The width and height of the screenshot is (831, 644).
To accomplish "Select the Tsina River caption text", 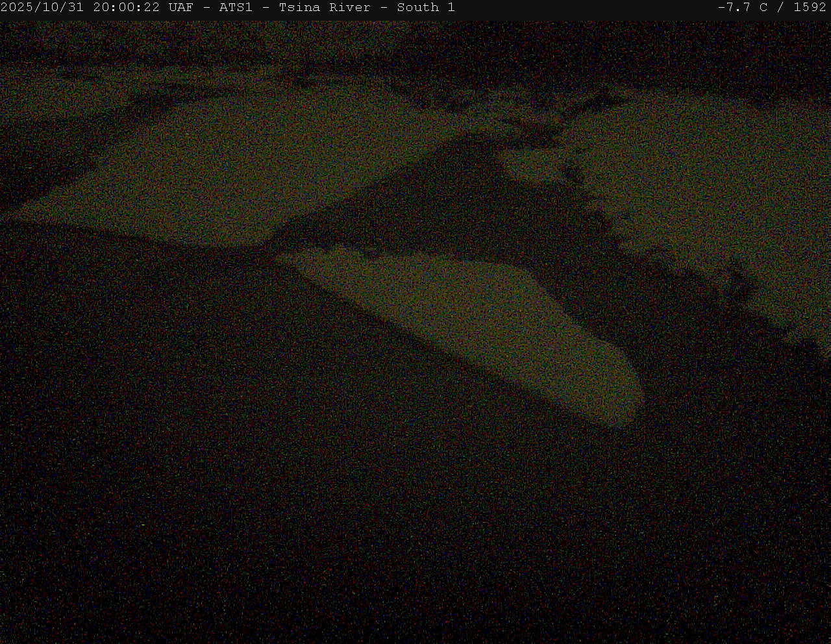I will pos(325,8).
